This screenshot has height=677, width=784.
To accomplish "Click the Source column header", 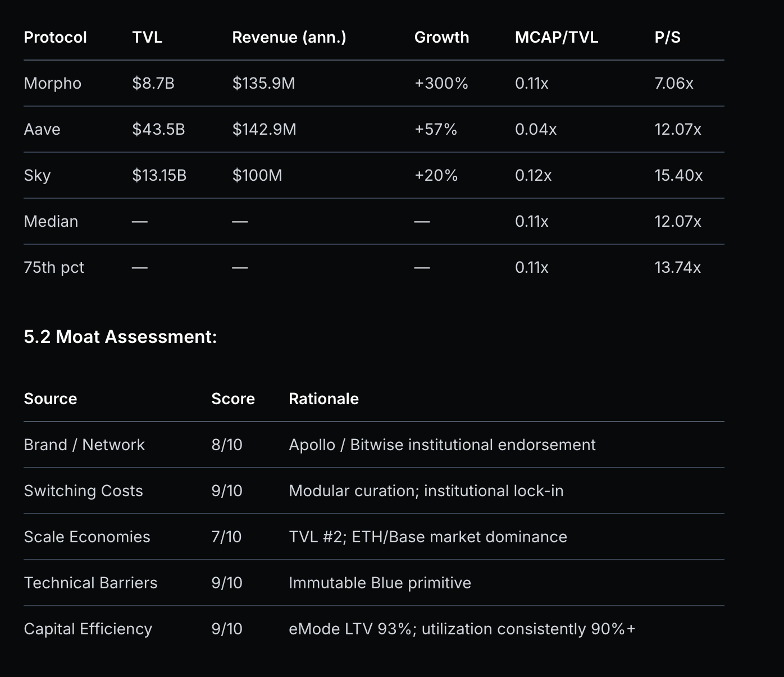I will 51,399.
